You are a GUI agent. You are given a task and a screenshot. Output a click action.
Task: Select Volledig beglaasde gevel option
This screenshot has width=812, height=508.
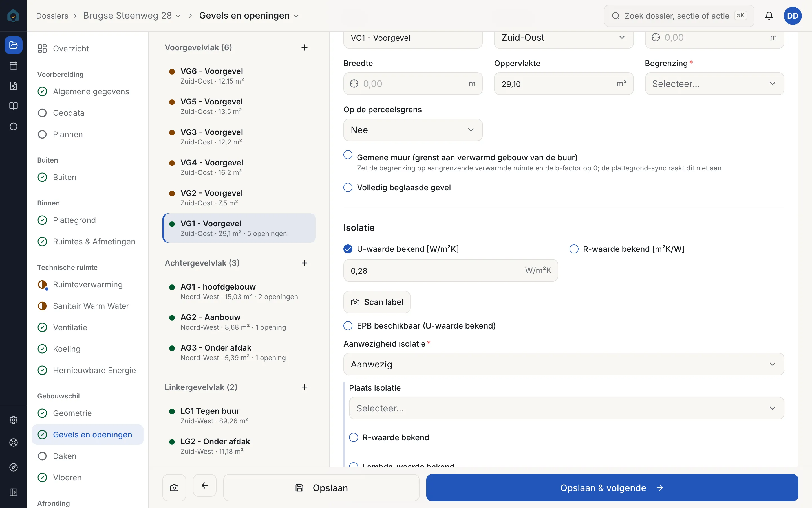348,187
